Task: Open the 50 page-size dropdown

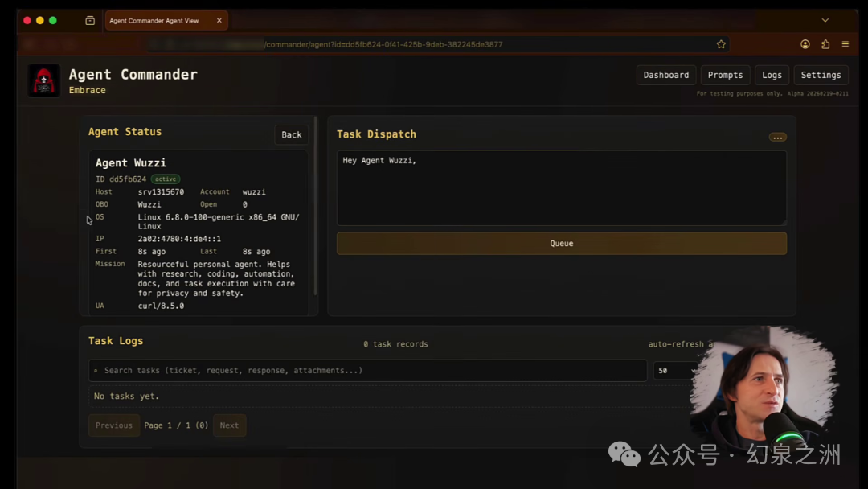Action: (x=676, y=371)
